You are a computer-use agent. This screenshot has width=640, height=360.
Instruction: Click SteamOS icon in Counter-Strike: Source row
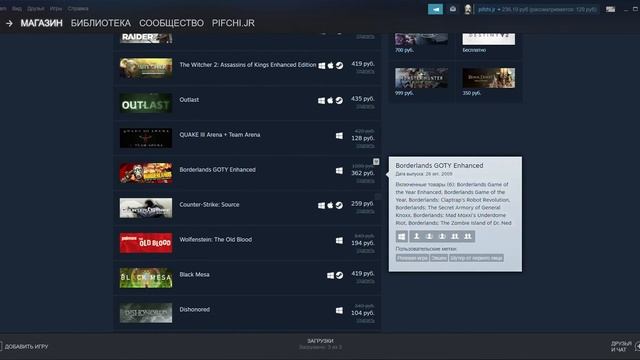339,205
